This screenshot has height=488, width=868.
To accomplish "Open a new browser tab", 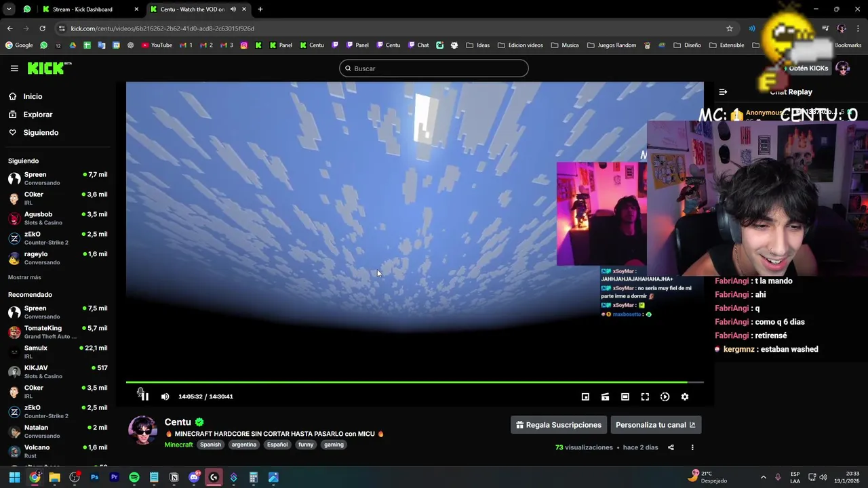I will 260,9.
